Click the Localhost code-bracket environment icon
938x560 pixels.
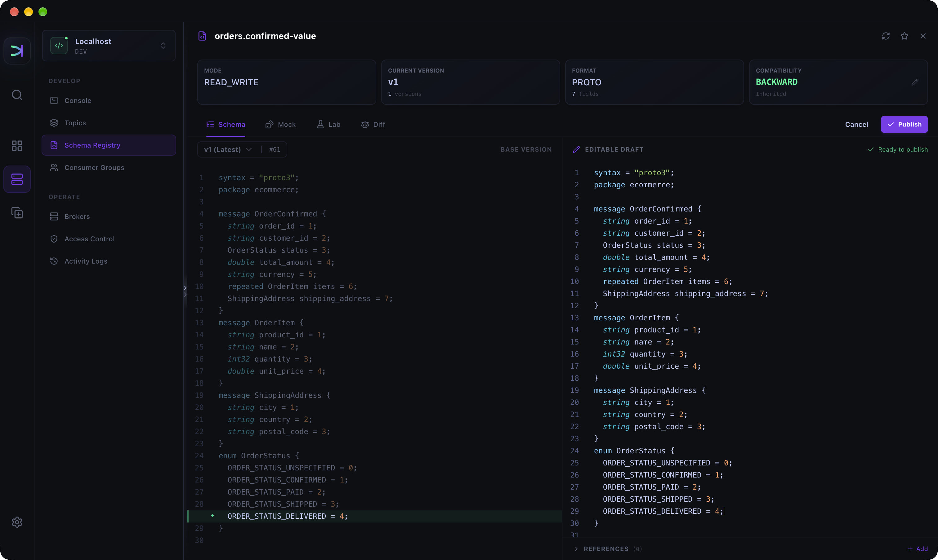59,46
